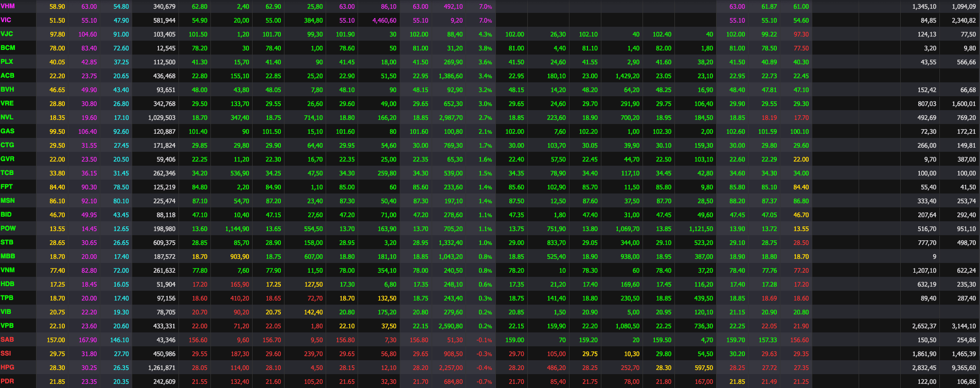Select the VPB ticker symbol
This screenshot has height=388, width=980.
(7, 326)
